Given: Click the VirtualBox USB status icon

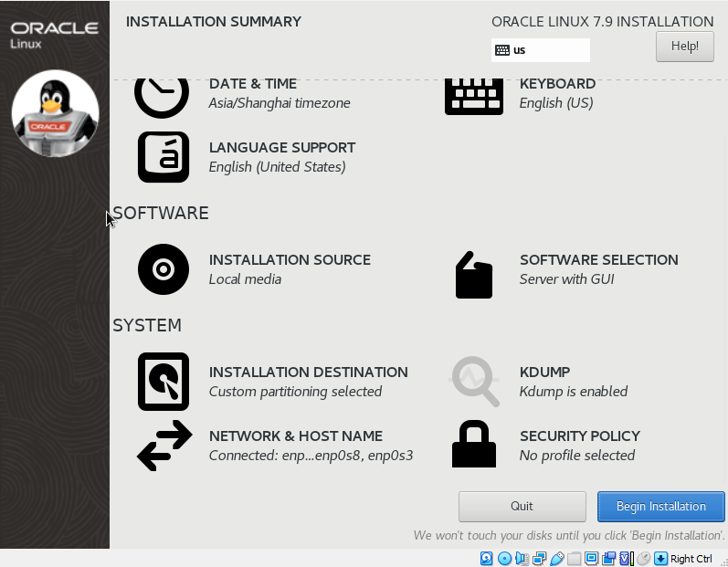Looking at the screenshot, I should [556, 559].
